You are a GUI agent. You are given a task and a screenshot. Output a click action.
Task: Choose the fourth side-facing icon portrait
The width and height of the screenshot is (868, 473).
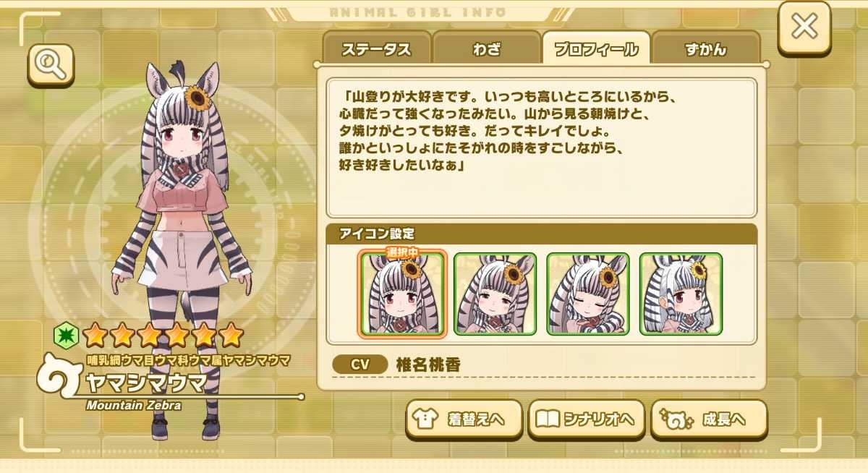(x=681, y=294)
